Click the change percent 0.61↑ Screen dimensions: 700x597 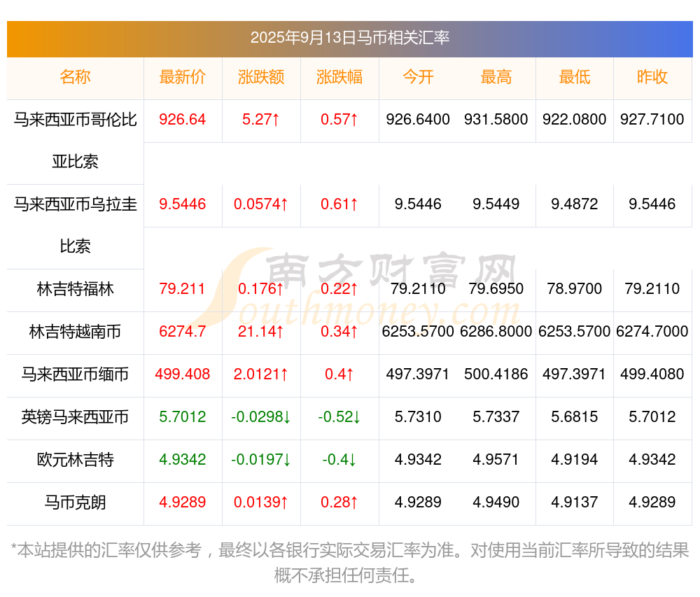(x=339, y=204)
